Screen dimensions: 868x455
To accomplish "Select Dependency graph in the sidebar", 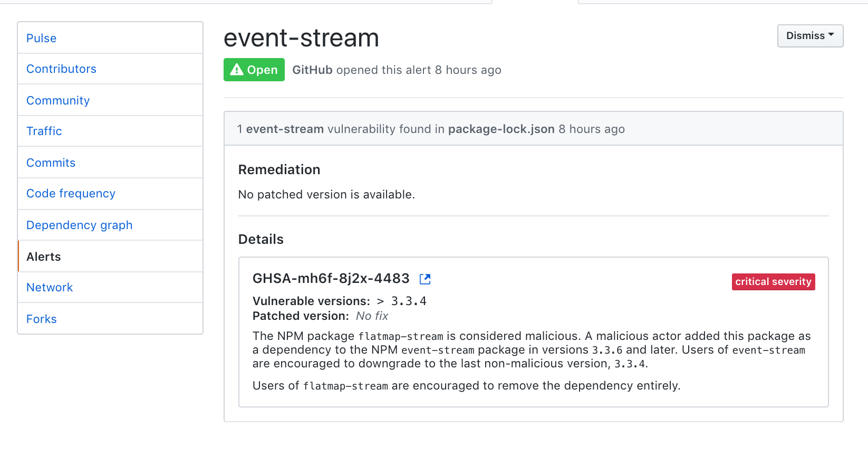I will pos(110,225).
